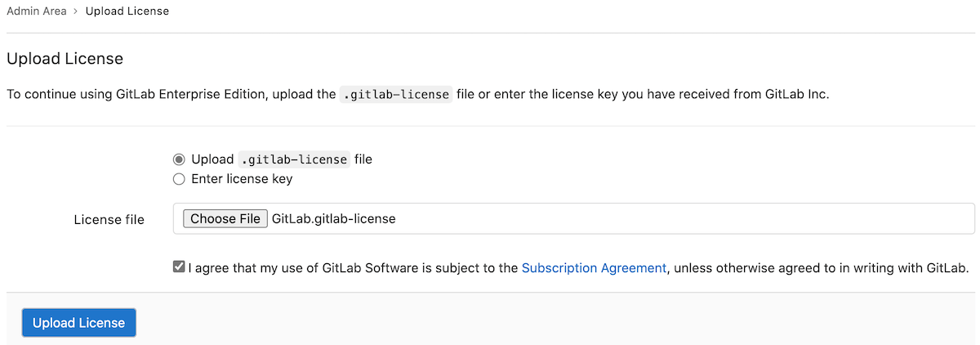This screenshot has width=980, height=345.
Task: Select the Enter license key radio option
Action: tap(179, 178)
